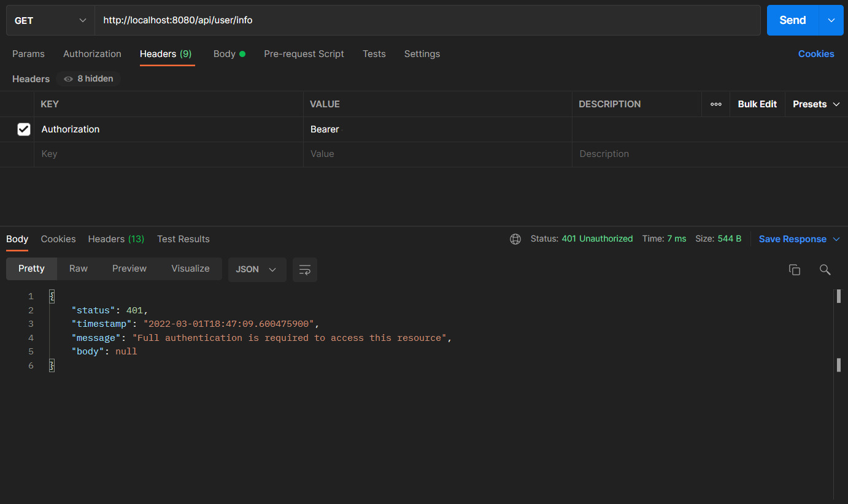This screenshot has width=848, height=504.
Task: Switch to the Preview view
Action: (x=129, y=269)
